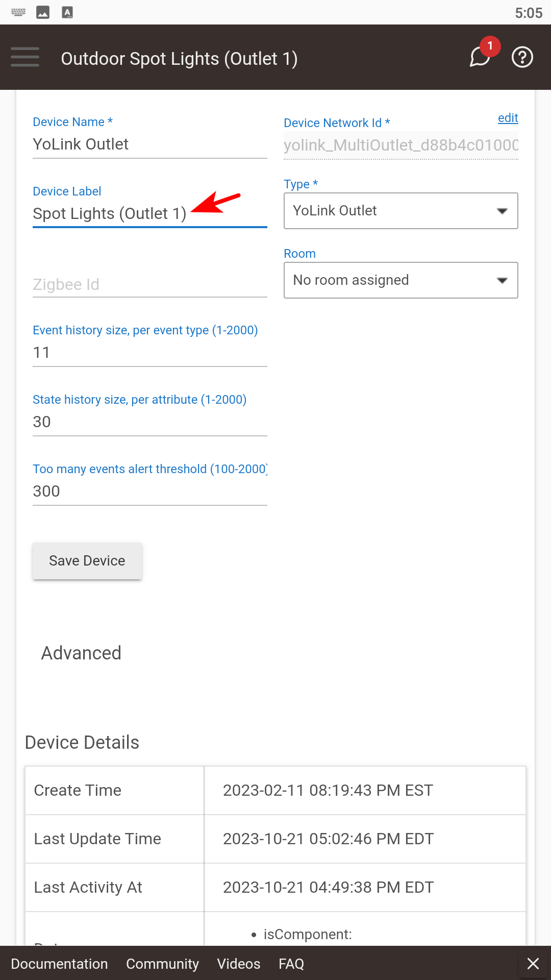551x980 pixels.
Task: Open the Documentation link
Action: (x=59, y=964)
